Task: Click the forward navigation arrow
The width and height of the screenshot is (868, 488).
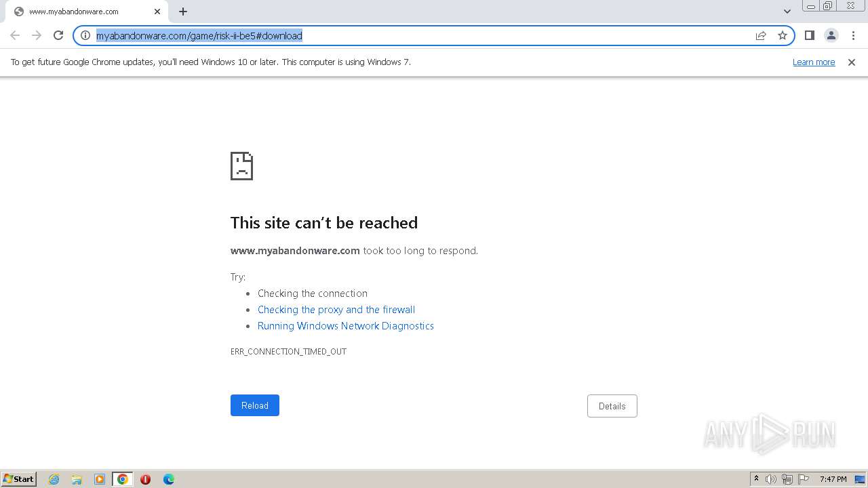Action: coord(37,35)
